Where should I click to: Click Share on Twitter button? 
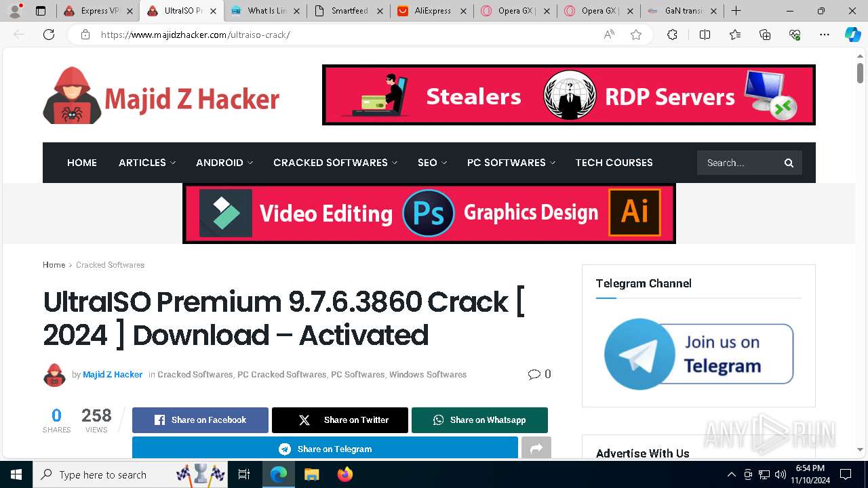coord(340,420)
